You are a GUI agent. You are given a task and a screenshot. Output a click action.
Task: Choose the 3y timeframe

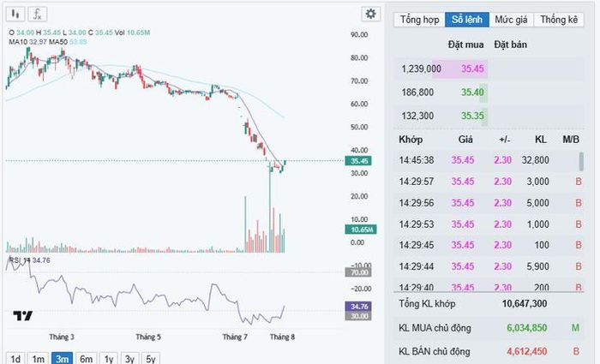coord(130,359)
